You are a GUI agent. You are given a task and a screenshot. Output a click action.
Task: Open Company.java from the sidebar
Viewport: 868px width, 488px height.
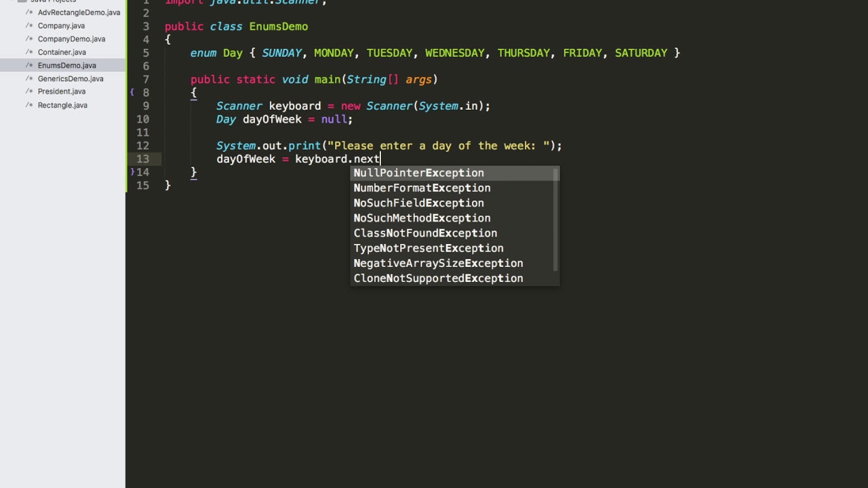(x=61, y=26)
